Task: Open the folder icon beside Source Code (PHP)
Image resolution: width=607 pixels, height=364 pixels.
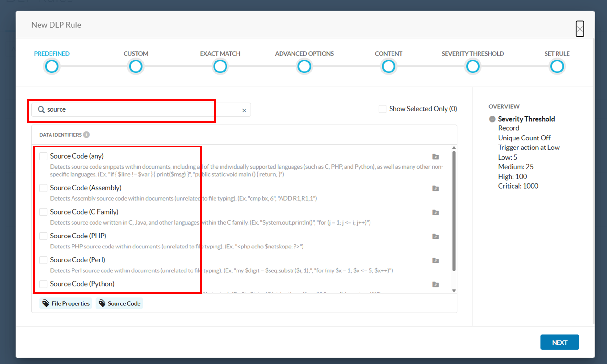Action: 436,237
